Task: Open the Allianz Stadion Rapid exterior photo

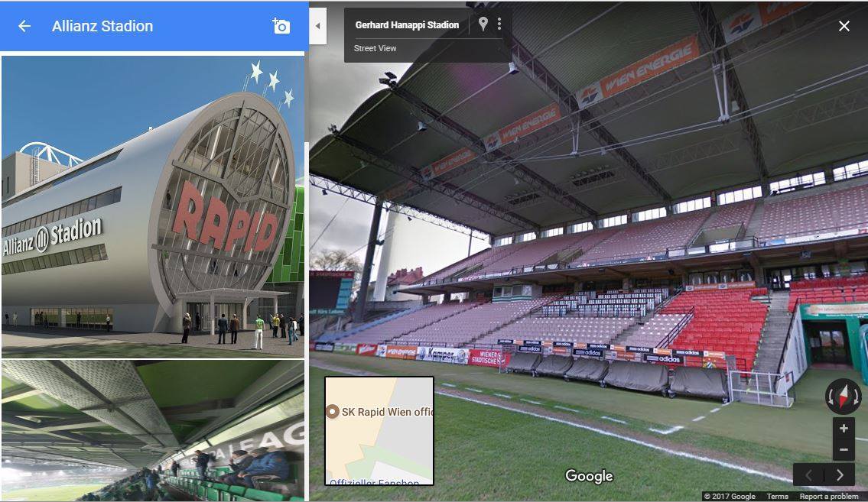Action: 153,207
